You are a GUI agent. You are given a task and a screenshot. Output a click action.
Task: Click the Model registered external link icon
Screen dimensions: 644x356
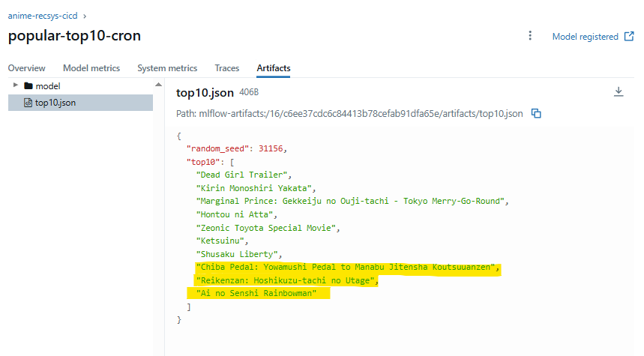(x=629, y=36)
